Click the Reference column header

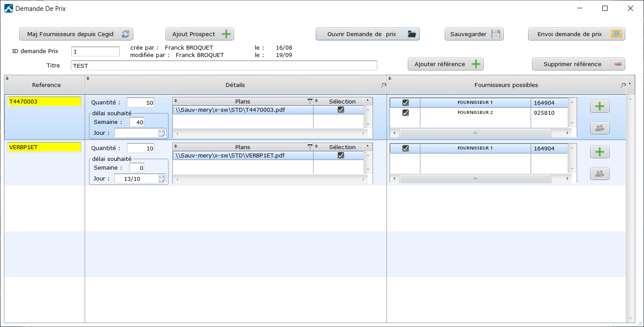coord(44,85)
